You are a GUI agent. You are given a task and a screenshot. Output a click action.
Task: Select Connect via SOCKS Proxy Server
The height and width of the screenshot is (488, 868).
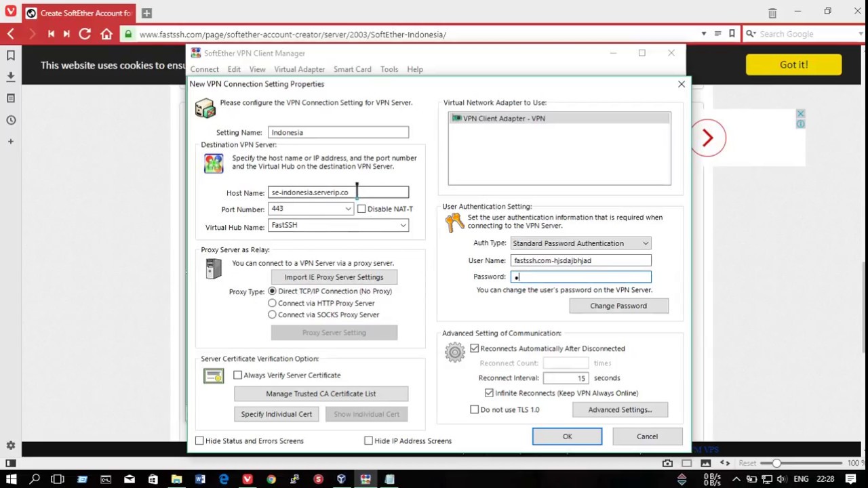click(272, 314)
